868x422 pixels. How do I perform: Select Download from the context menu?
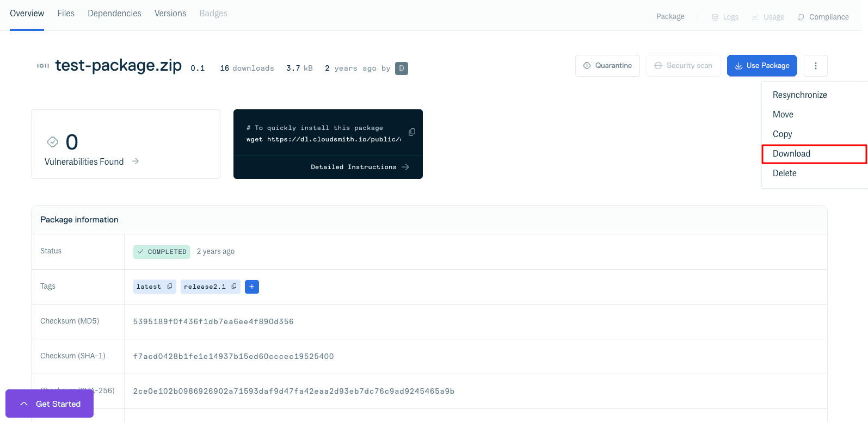coord(791,154)
